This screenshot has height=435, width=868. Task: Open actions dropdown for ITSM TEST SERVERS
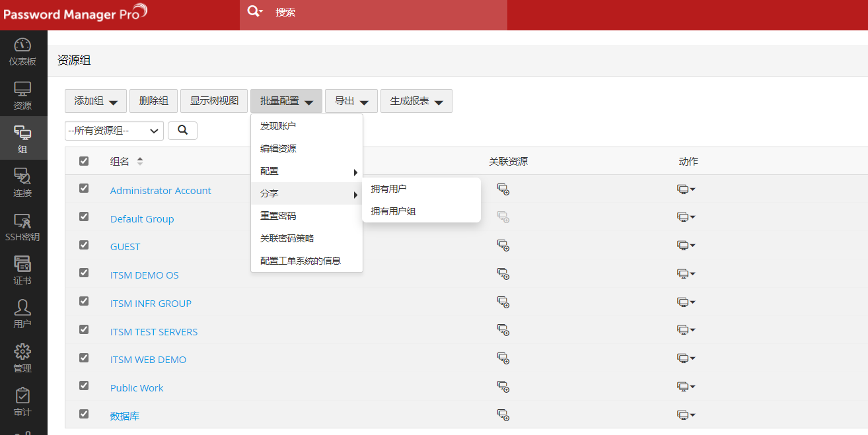tap(686, 330)
